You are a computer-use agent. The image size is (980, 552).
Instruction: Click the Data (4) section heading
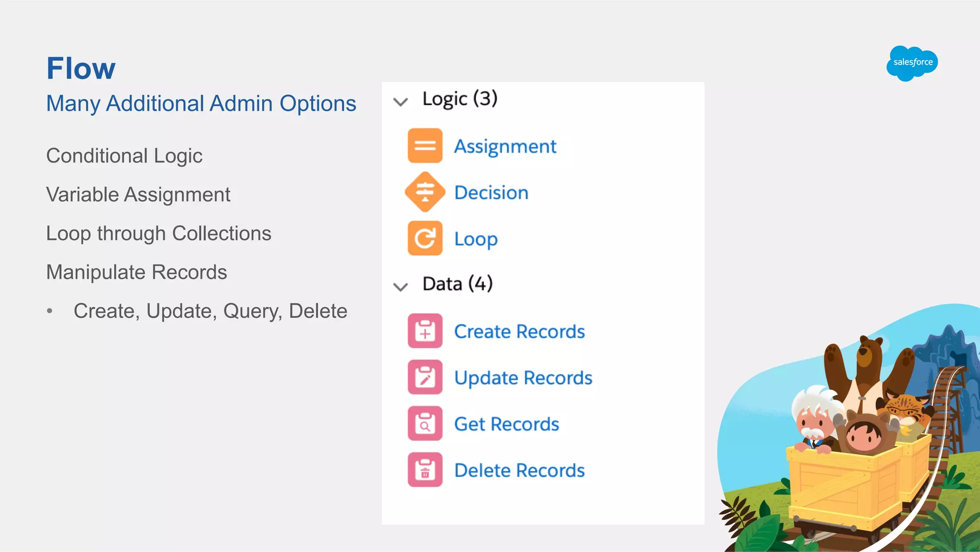pyautogui.click(x=457, y=284)
